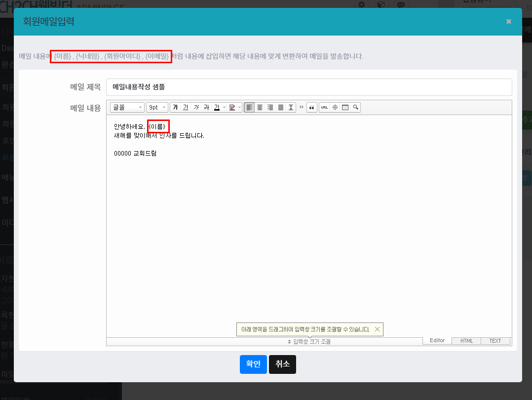Expand the font color picker arrow

point(224,108)
